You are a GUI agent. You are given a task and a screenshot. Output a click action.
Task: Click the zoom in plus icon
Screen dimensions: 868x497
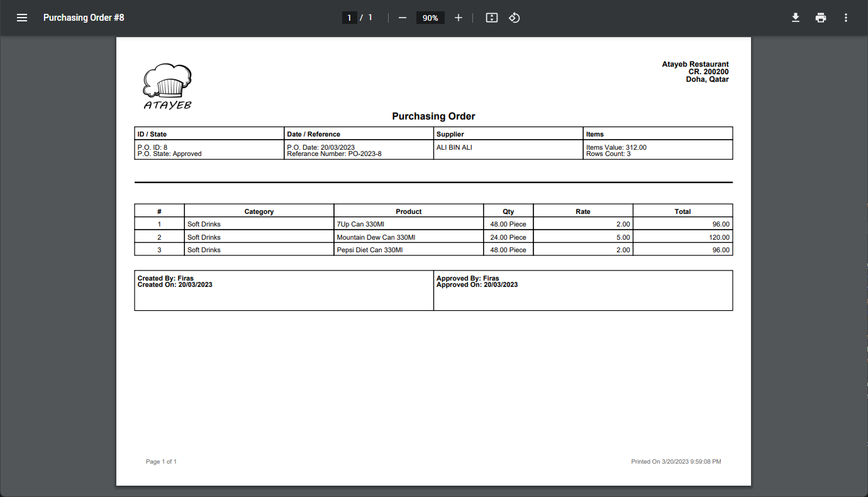459,18
